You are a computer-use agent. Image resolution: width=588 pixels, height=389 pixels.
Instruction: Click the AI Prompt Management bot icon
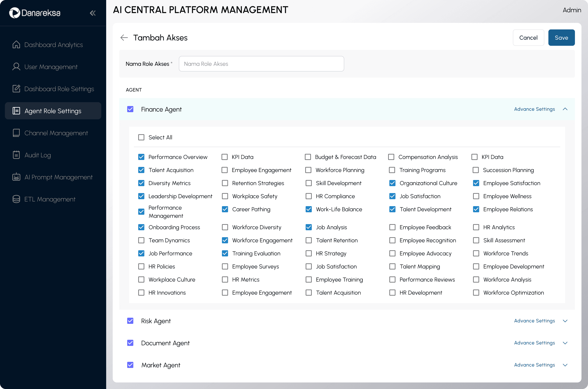click(16, 177)
